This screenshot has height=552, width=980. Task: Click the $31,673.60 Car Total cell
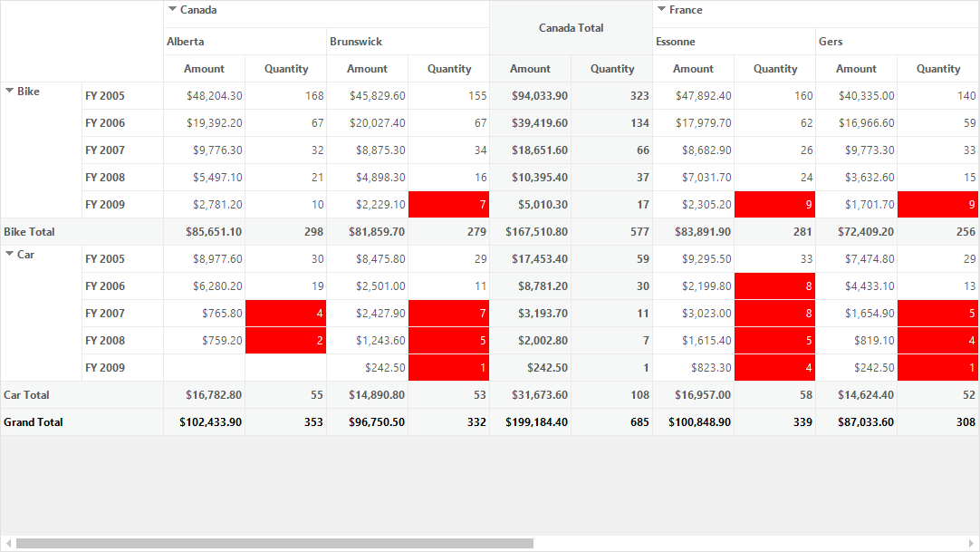pos(531,394)
